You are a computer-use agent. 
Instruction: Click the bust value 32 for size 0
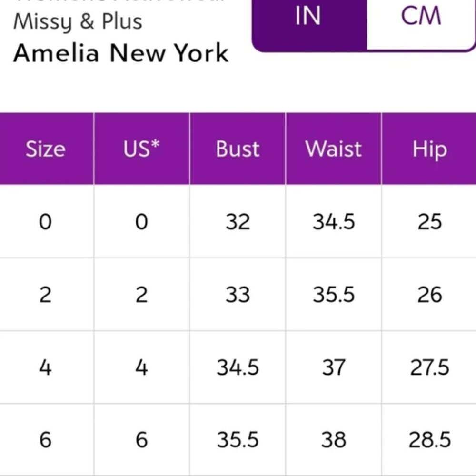click(238, 221)
